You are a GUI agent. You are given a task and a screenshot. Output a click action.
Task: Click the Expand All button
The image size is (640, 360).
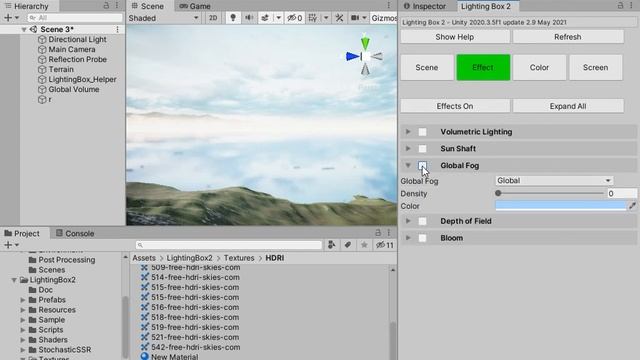568,106
